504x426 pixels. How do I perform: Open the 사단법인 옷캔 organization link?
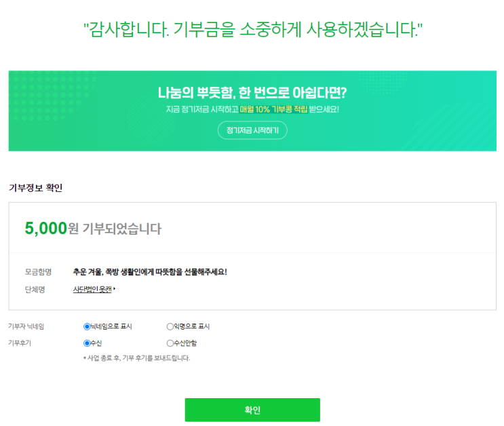[92, 290]
